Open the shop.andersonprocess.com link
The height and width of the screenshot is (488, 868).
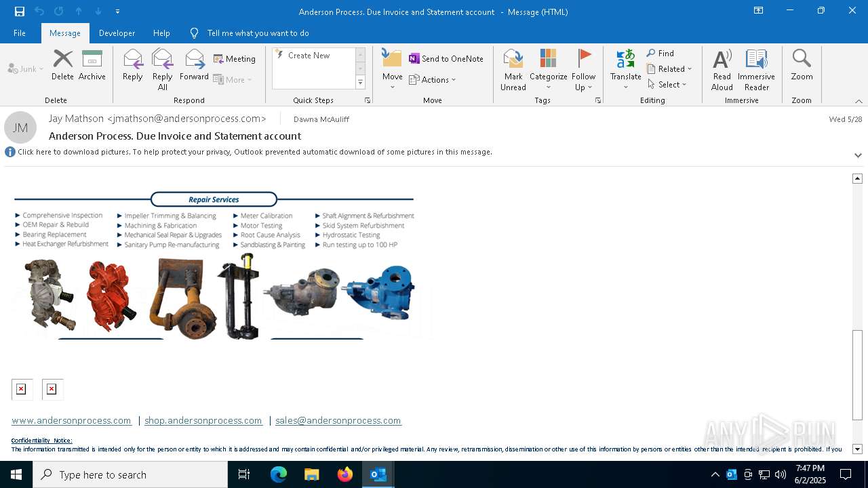pos(203,420)
